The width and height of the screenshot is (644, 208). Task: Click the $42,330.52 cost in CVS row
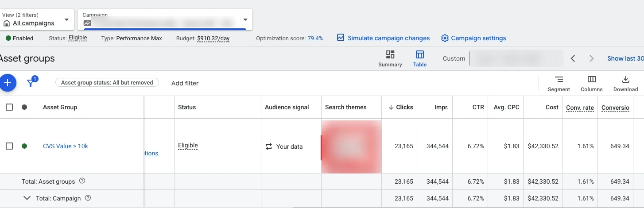[543, 146]
